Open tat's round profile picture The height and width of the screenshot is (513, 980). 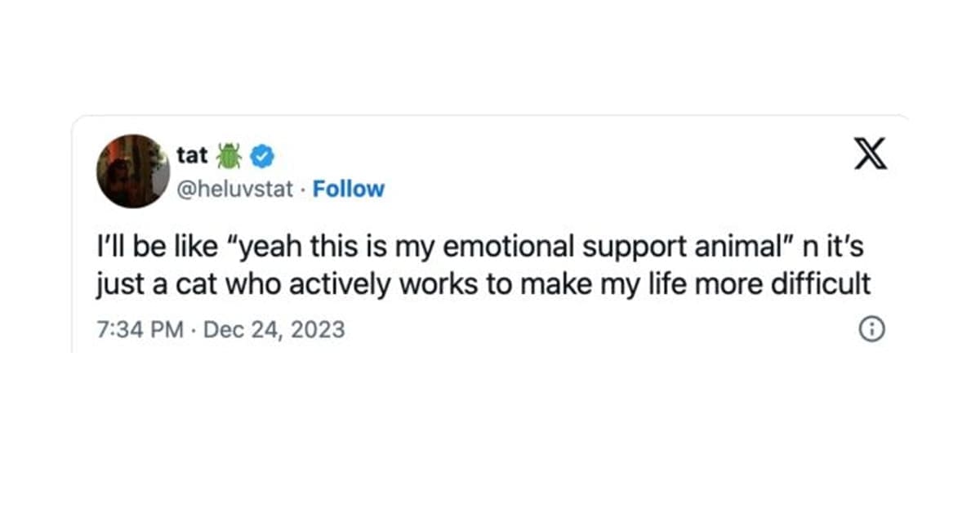pos(133,171)
